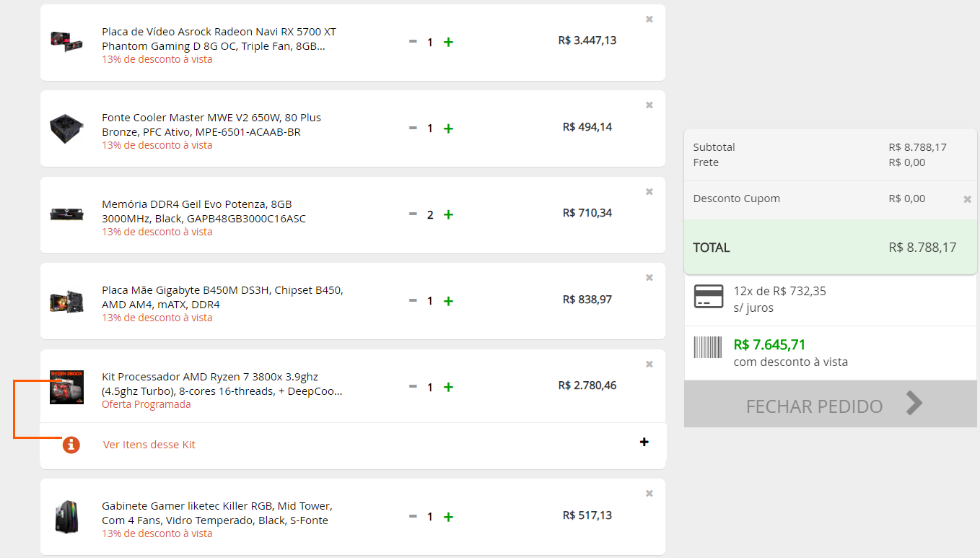The image size is (980, 558).
Task: Click the credit card icon for installments
Action: tap(709, 296)
